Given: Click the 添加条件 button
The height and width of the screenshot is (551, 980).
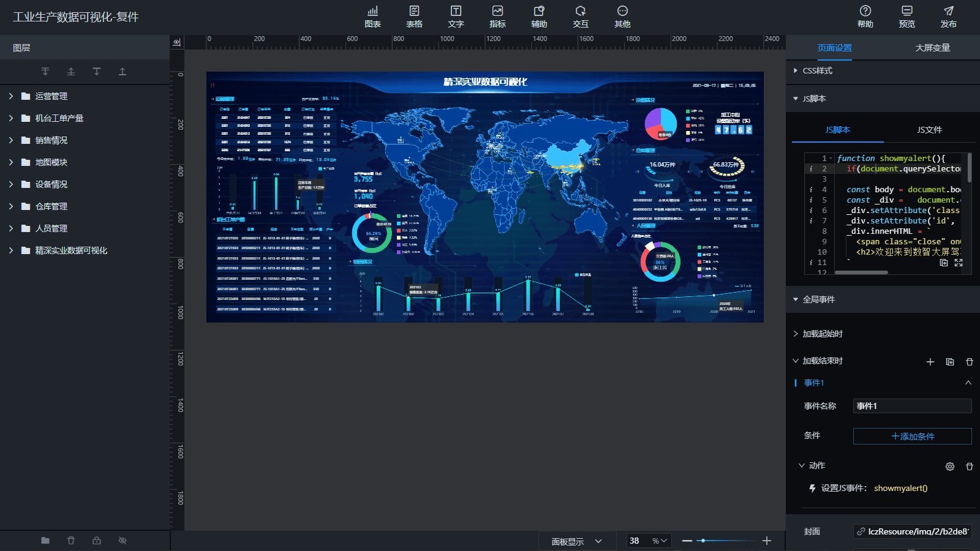Looking at the screenshot, I should 912,437.
